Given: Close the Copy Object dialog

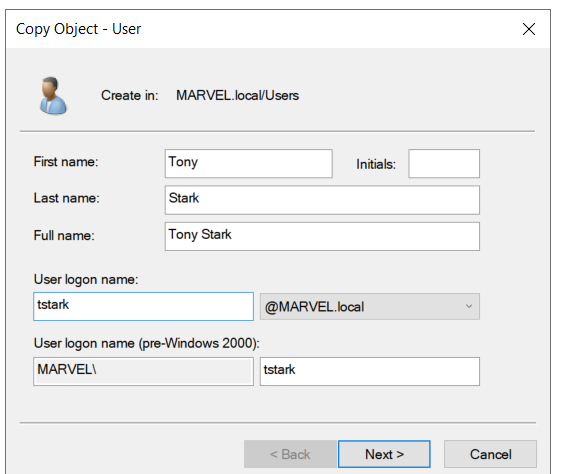Looking at the screenshot, I should (529, 29).
